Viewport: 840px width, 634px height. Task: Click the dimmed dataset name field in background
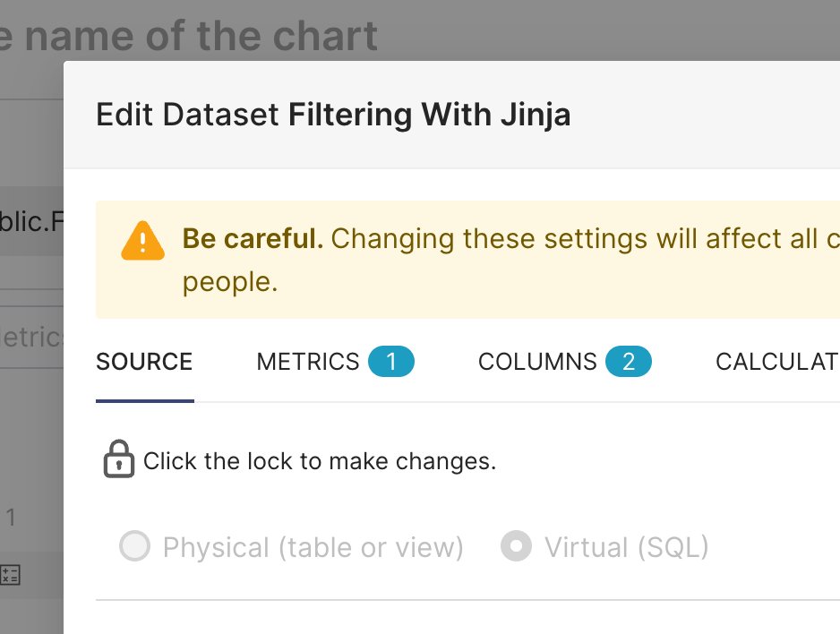pos(31,221)
